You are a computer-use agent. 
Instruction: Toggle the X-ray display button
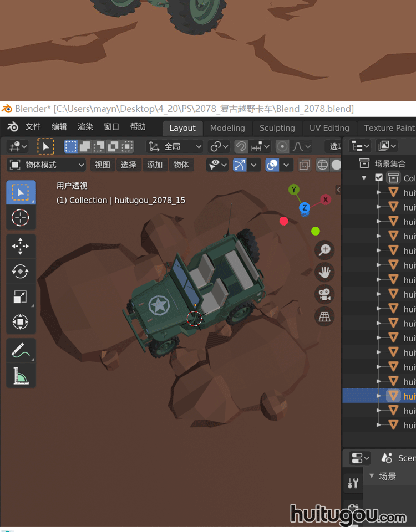click(305, 165)
